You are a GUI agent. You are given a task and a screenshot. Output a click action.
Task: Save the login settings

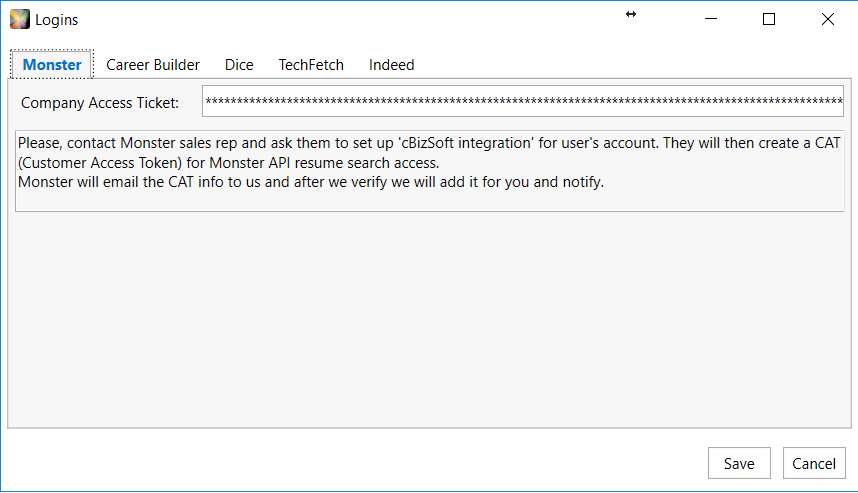(739, 463)
